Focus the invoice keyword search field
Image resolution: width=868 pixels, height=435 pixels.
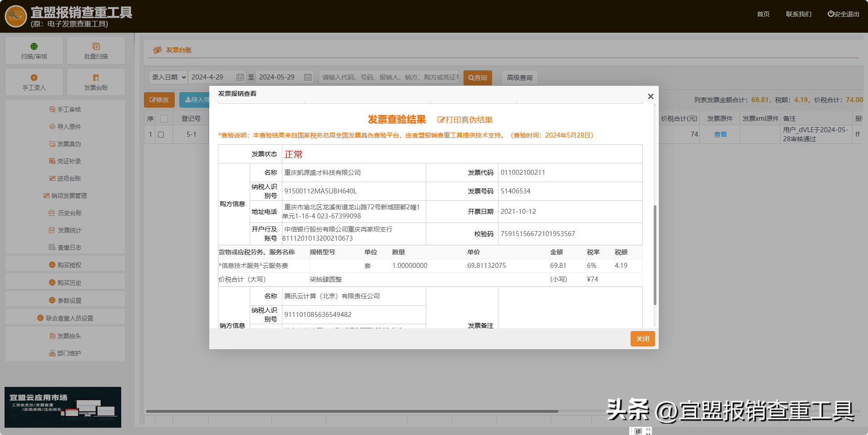390,77
